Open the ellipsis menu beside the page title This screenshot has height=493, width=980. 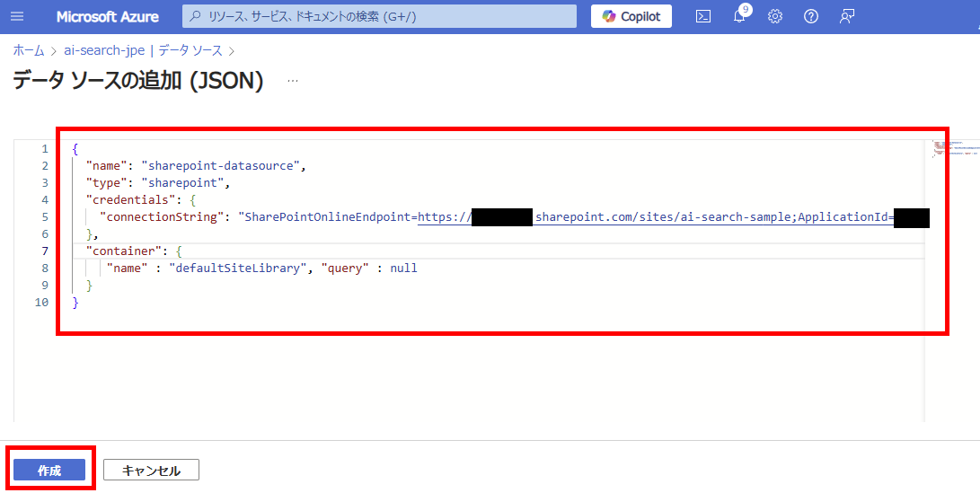click(x=292, y=81)
